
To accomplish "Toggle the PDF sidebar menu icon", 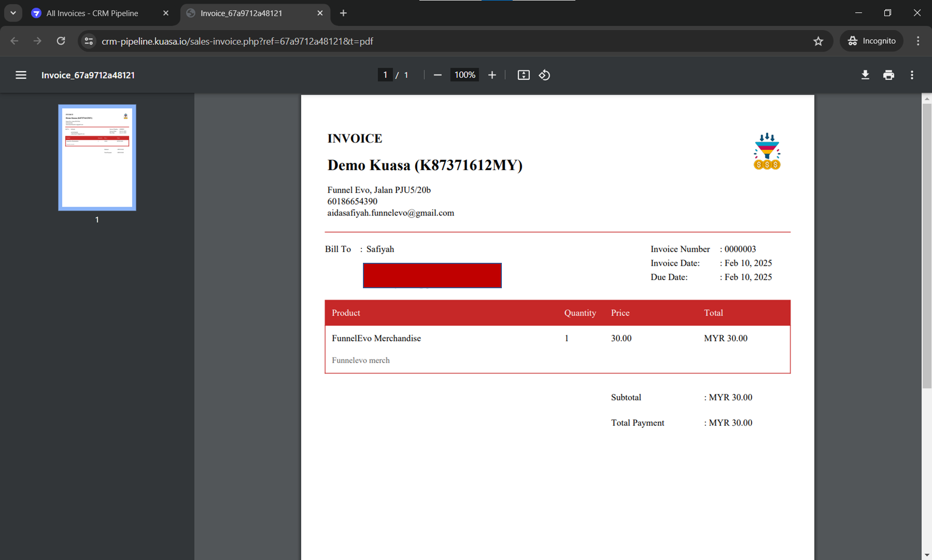I will coord(20,75).
